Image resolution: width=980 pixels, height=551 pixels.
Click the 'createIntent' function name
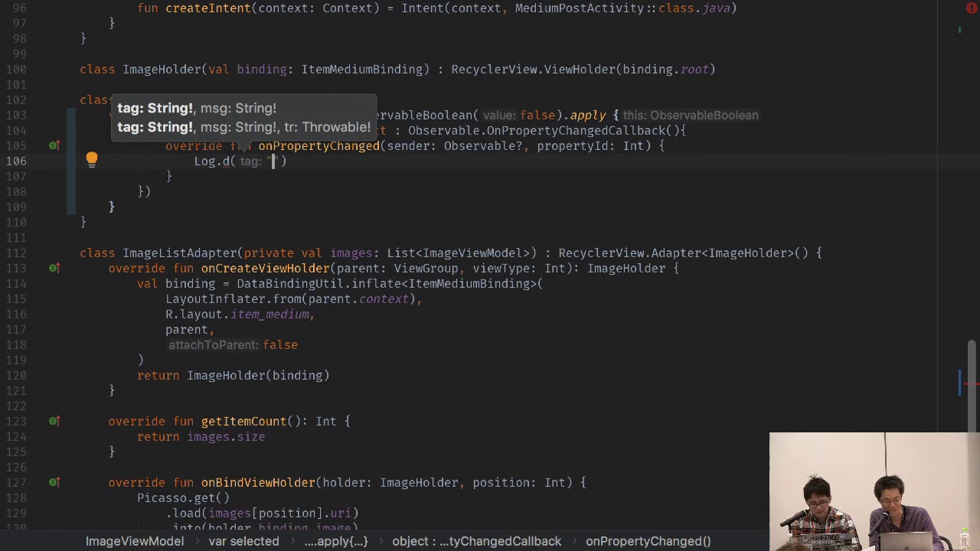(208, 8)
